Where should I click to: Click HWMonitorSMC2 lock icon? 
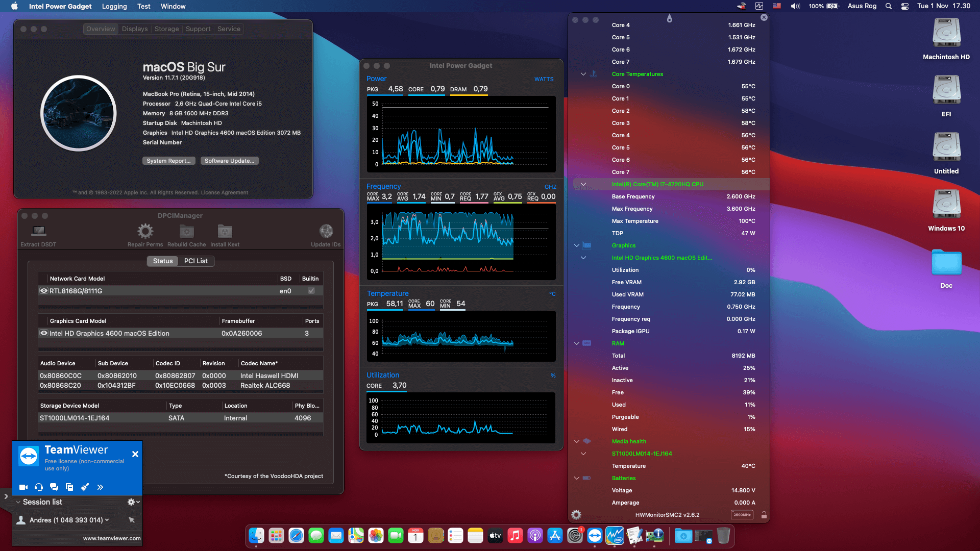[764, 515]
